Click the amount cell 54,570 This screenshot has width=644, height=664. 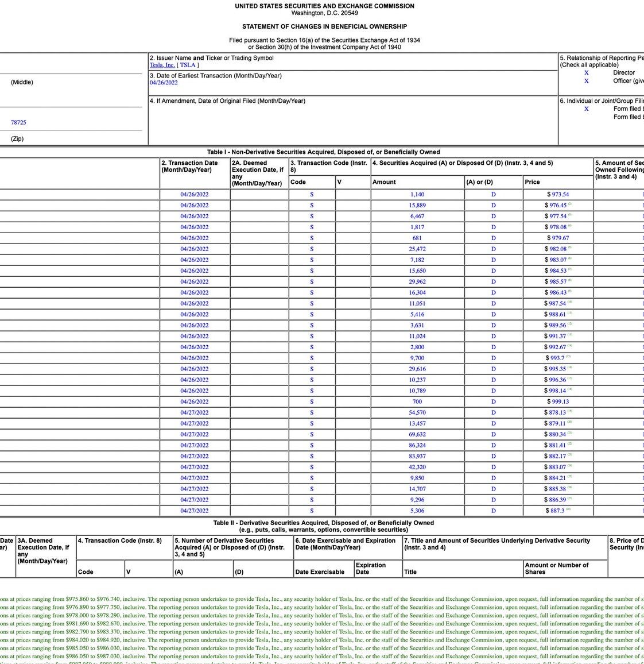point(417,413)
